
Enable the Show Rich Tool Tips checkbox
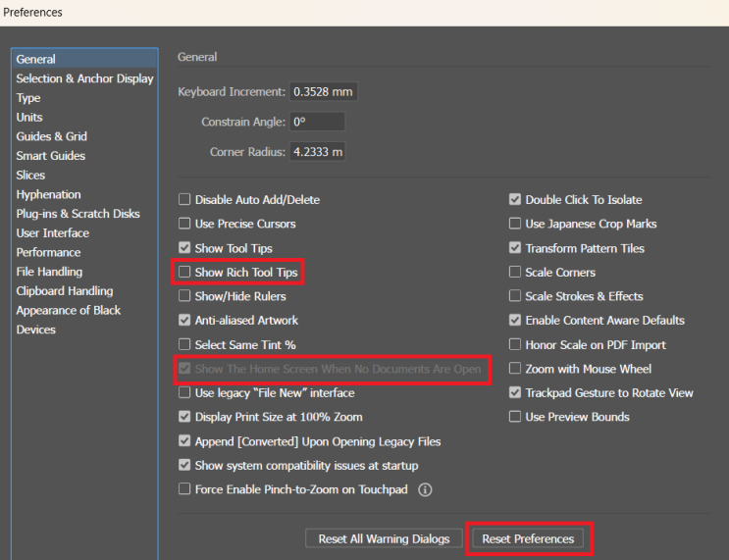tap(184, 273)
